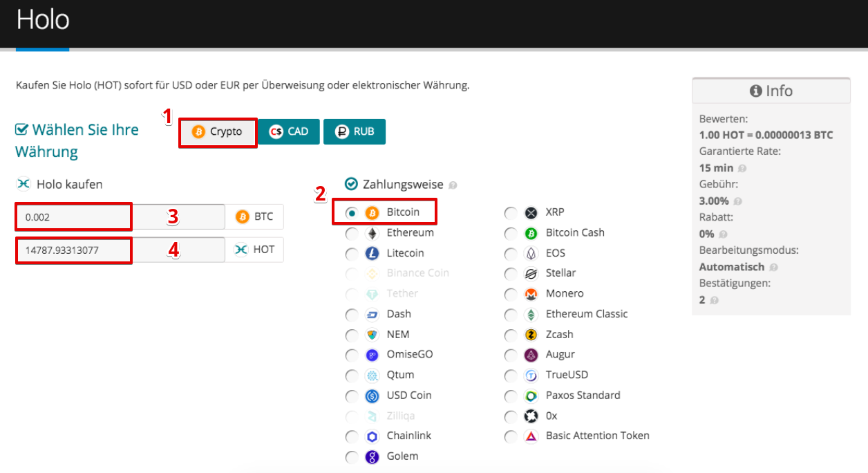Select the Basic Attention Token radio button
Image resolution: width=868 pixels, height=473 pixels.
[511, 436]
